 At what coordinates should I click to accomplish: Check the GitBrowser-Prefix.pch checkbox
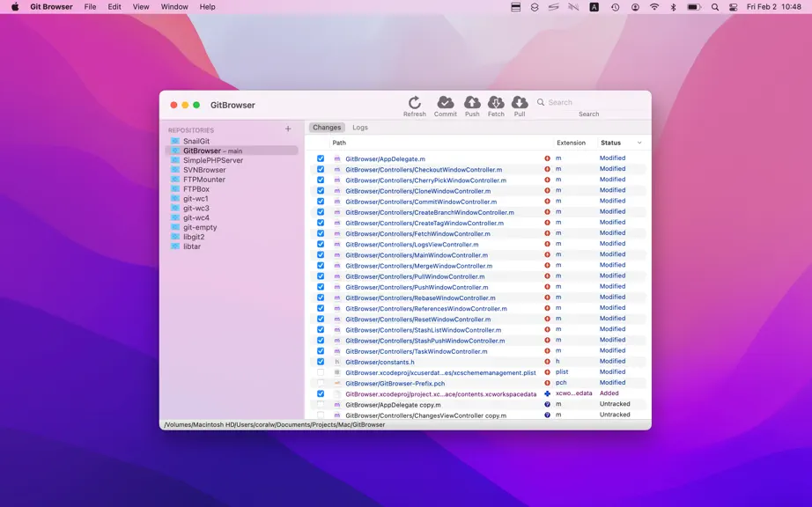(x=321, y=384)
